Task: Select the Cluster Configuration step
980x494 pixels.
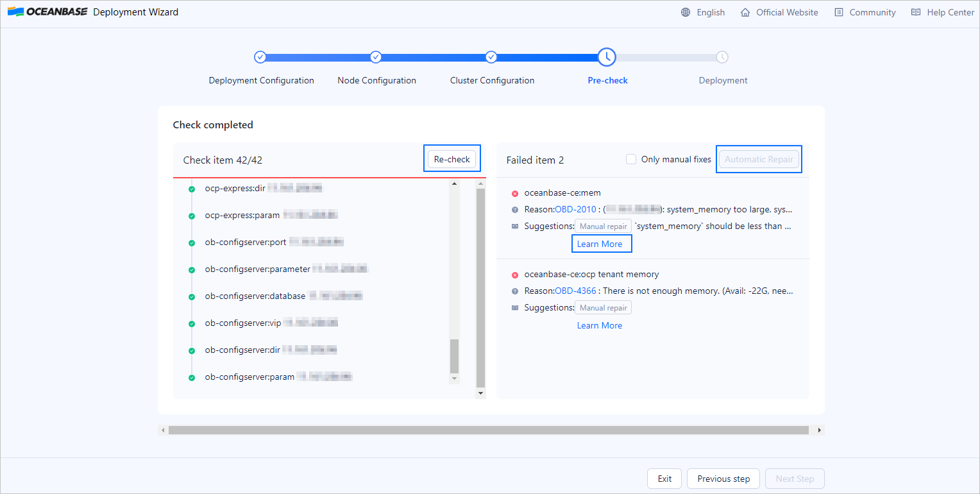Action: pos(491,57)
